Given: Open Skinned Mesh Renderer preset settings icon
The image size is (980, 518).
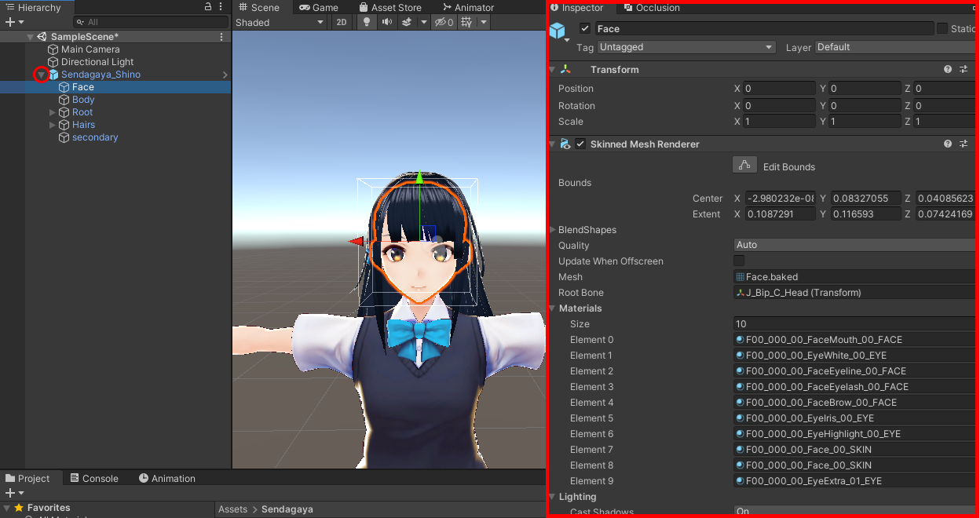Looking at the screenshot, I should coord(964,144).
